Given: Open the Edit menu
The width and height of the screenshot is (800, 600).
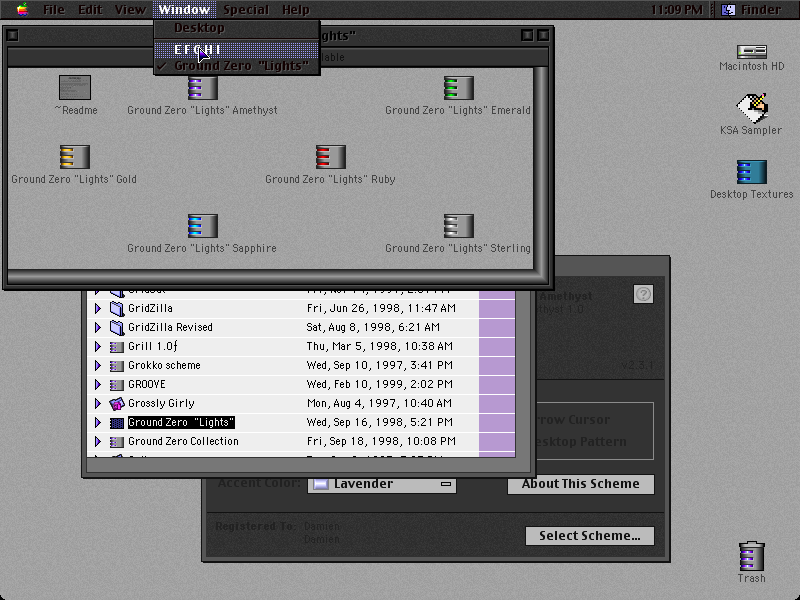Looking at the screenshot, I should click(x=90, y=9).
